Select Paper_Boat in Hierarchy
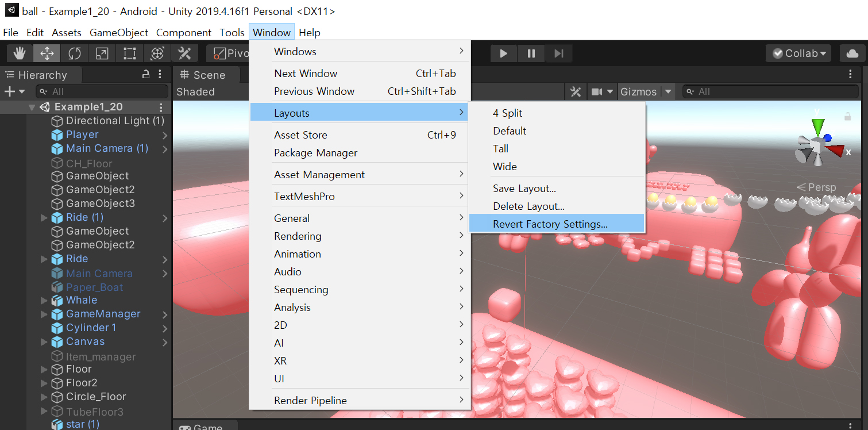The height and width of the screenshot is (430, 868). 95,287
